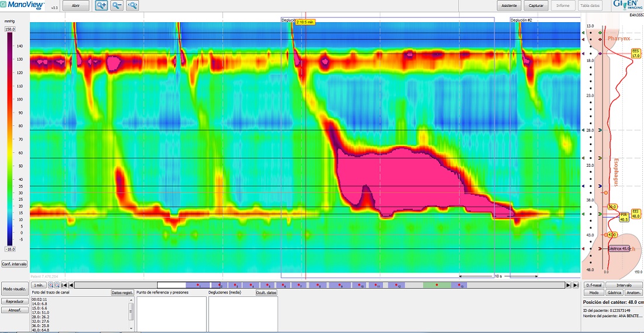Step forward one frame in timeline
Screen dimensions: 644x333
(568, 285)
